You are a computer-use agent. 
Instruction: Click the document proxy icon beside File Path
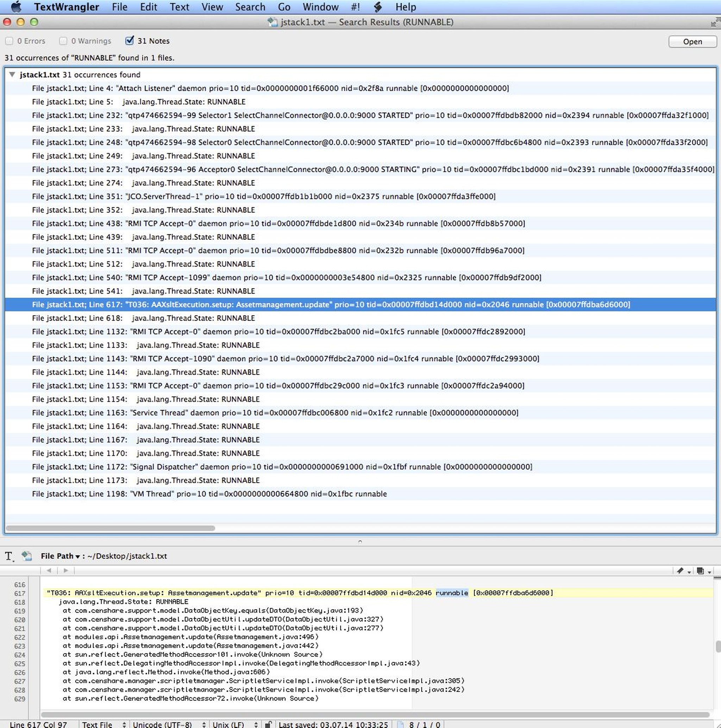pos(26,556)
